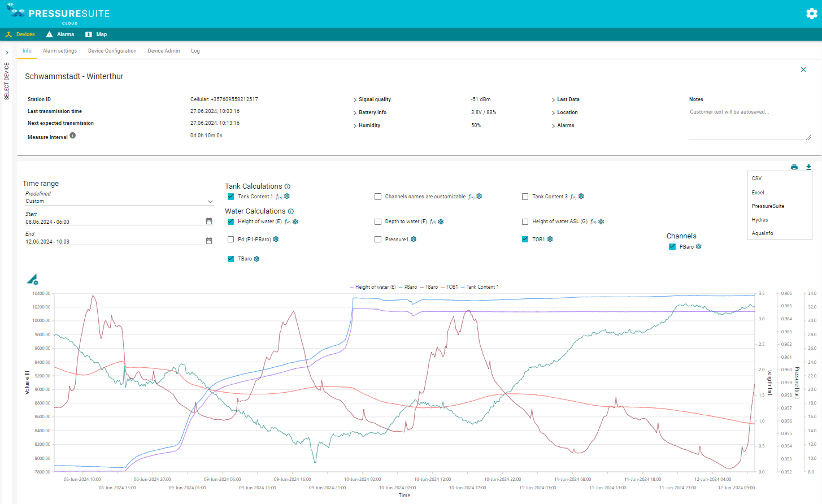
Task: Open Pd (P1-PBaro) gear settings
Action: pos(276,239)
